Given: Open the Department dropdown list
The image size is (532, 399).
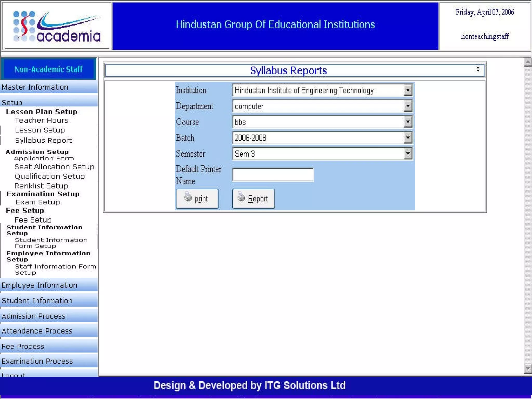Looking at the screenshot, I should pos(408,106).
